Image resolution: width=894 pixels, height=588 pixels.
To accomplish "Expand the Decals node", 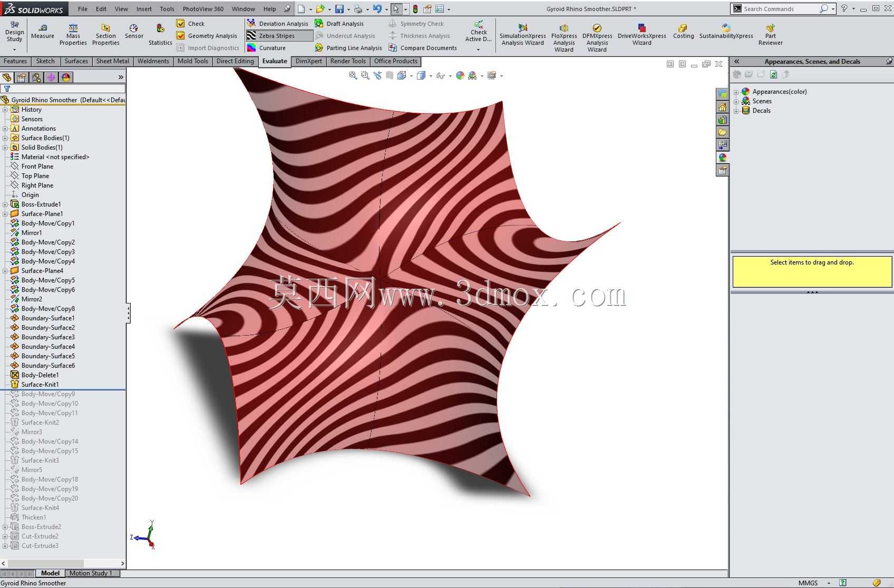I will click(x=736, y=111).
